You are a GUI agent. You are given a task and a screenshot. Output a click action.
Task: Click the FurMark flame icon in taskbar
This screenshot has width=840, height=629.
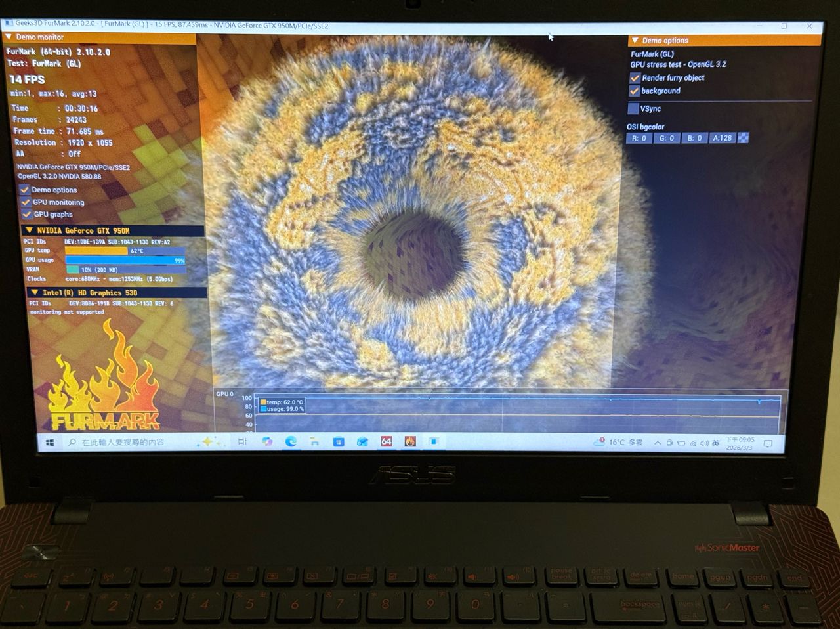click(410, 442)
